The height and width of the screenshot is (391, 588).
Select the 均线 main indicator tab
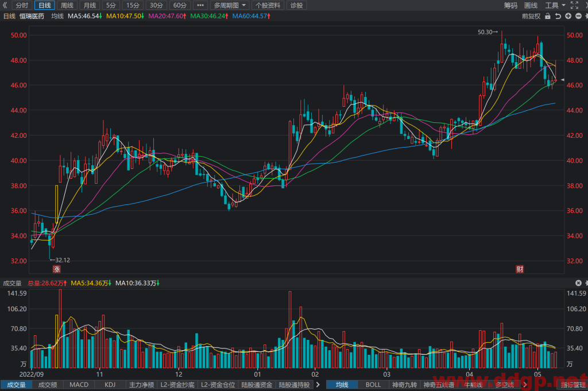[342, 385]
